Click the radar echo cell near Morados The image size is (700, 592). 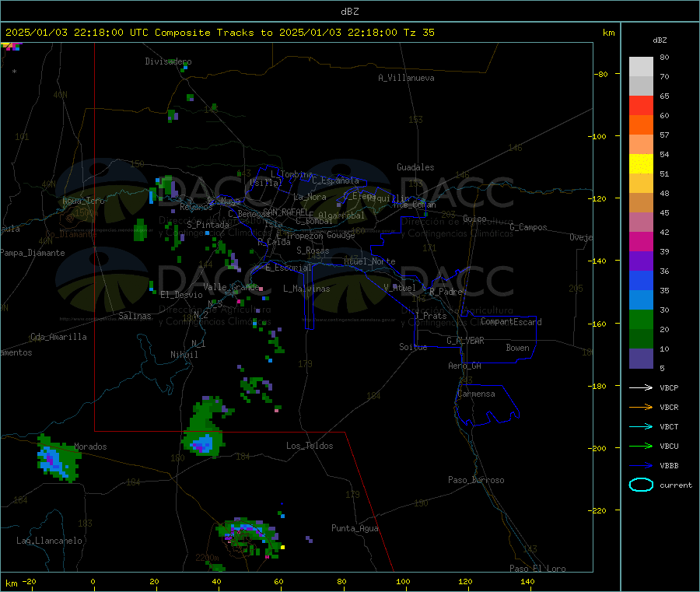pyautogui.click(x=58, y=459)
